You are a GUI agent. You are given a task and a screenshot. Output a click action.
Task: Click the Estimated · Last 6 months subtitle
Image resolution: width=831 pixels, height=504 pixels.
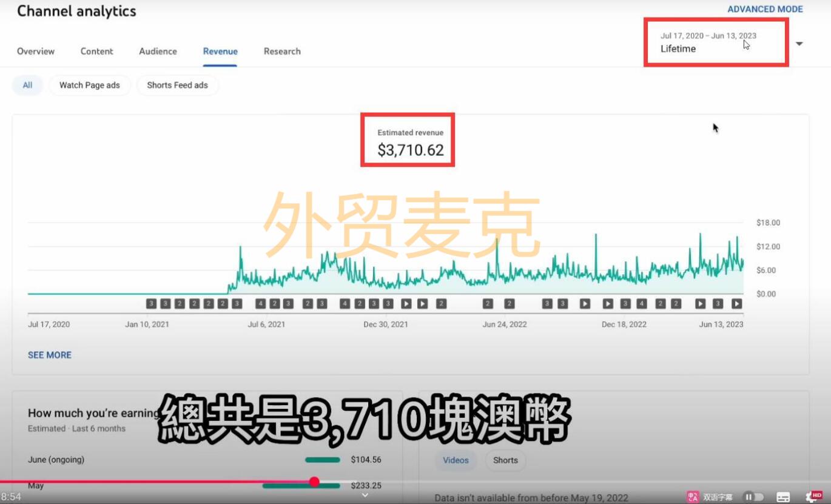click(76, 428)
